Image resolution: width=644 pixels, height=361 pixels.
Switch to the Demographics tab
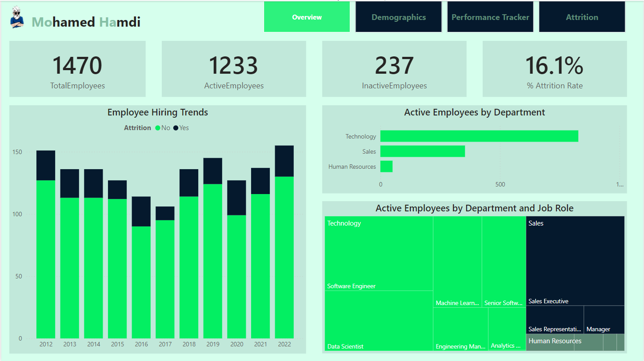click(x=398, y=17)
